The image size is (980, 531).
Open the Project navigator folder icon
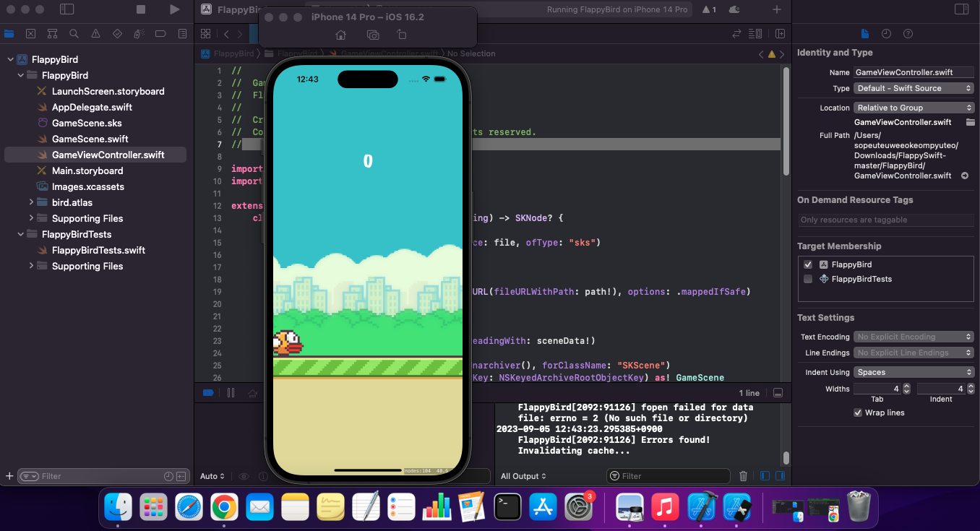[x=9, y=33]
